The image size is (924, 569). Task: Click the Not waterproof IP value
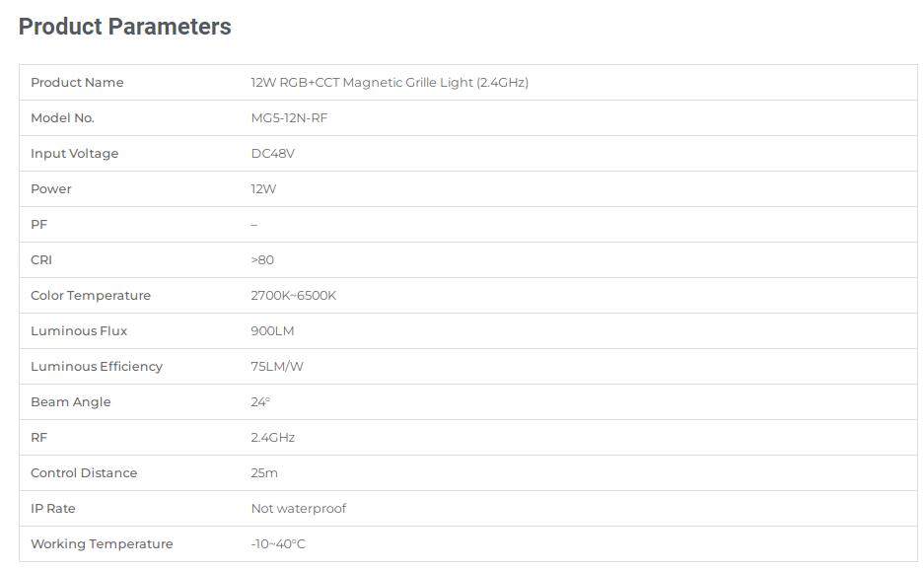pos(299,508)
